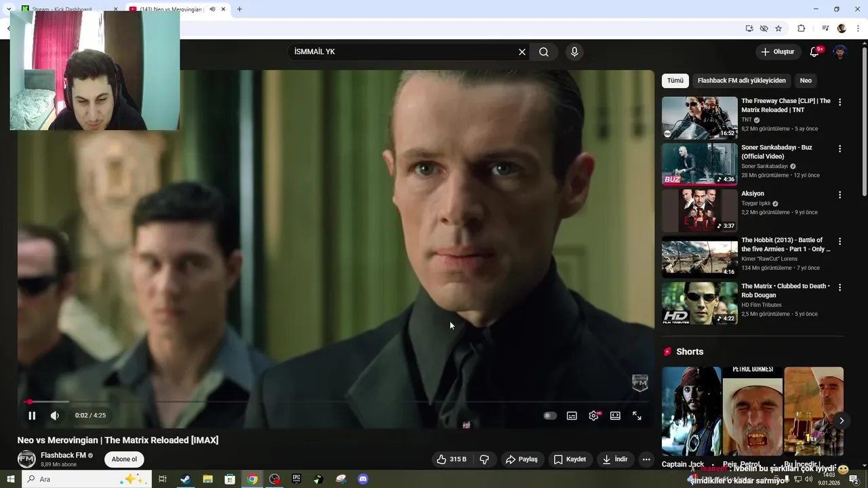Open the Windows Start menu
The height and width of the screenshot is (488, 868).
coord(11,479)
